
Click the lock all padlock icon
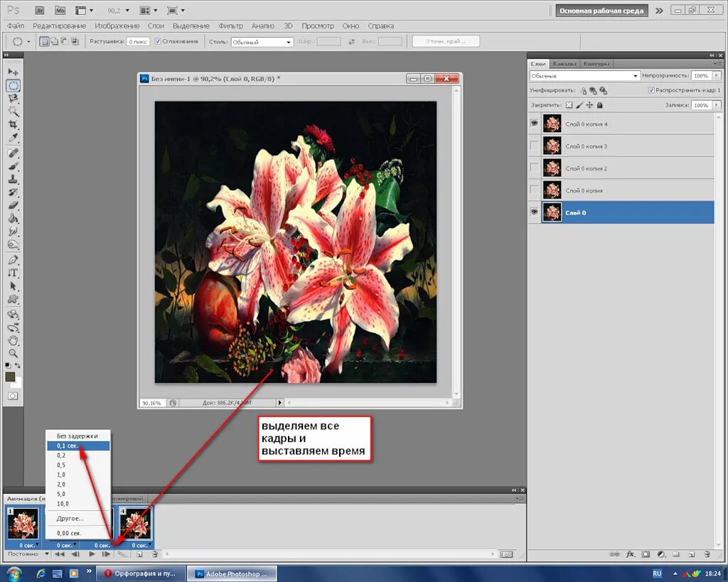[x=599, y=105]
